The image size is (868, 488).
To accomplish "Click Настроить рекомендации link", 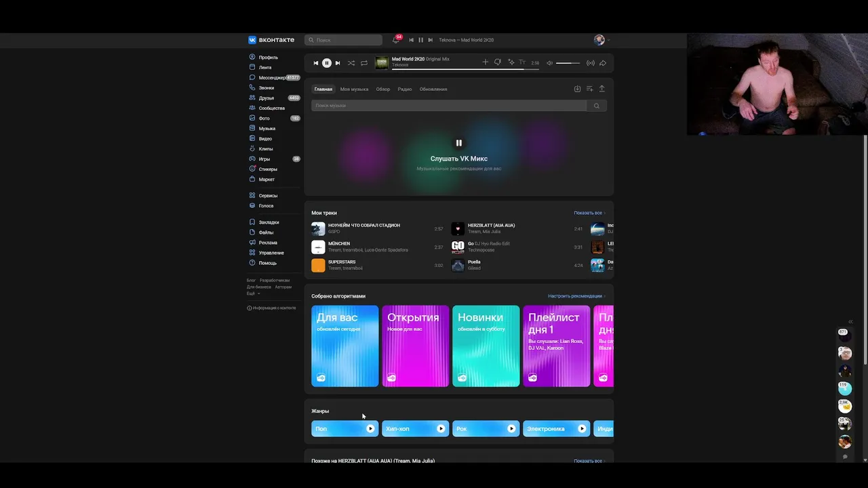I will [x=576, y=296].
